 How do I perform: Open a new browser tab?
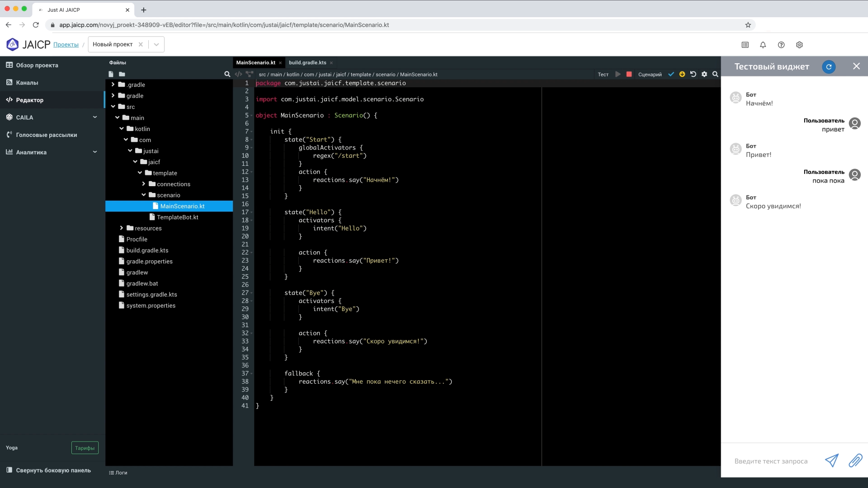tap(143, 9)
